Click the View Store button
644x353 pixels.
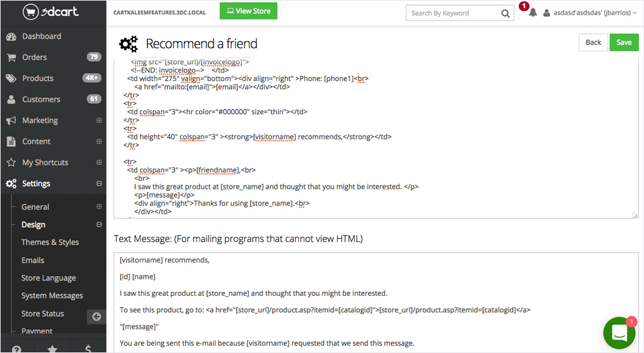[x=248, y=12]
